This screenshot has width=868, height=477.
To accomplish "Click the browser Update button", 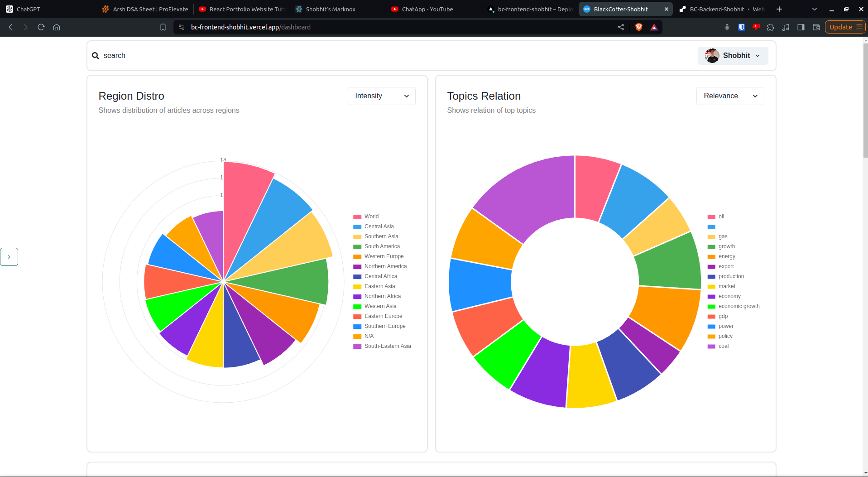I will coord(845,27).
